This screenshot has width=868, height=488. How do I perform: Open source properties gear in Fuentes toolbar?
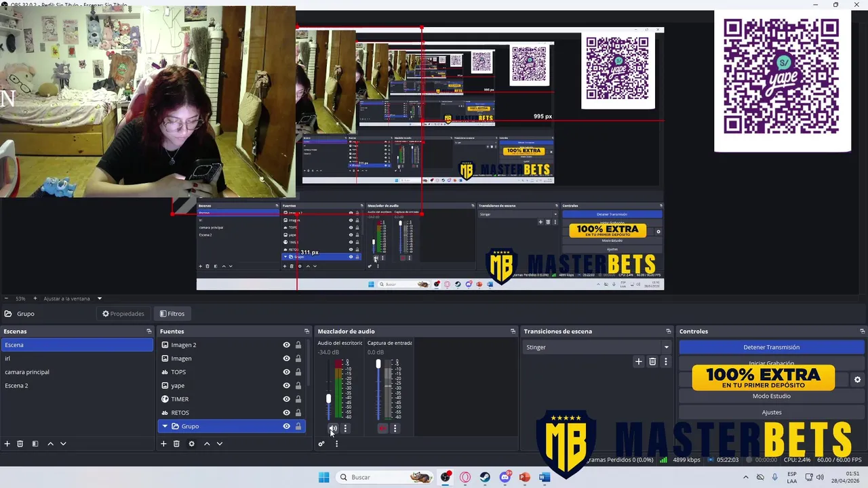point(191,444)
